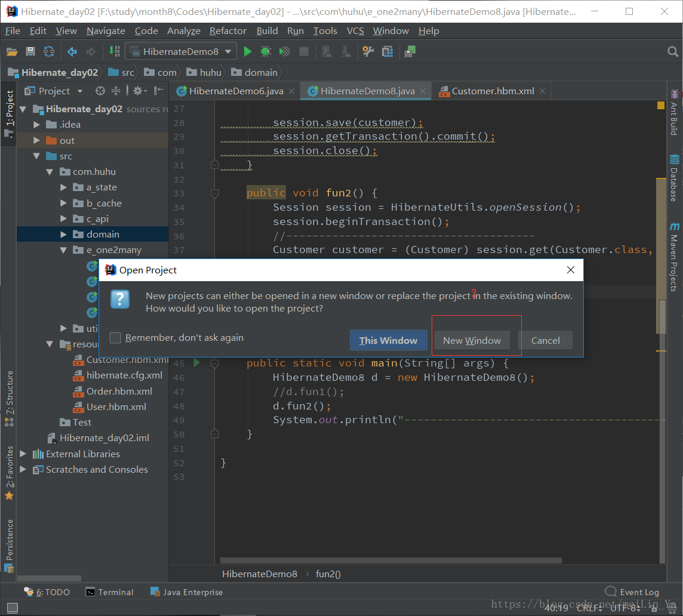
Task: Click the Build project icon
Action: [114, 51]
